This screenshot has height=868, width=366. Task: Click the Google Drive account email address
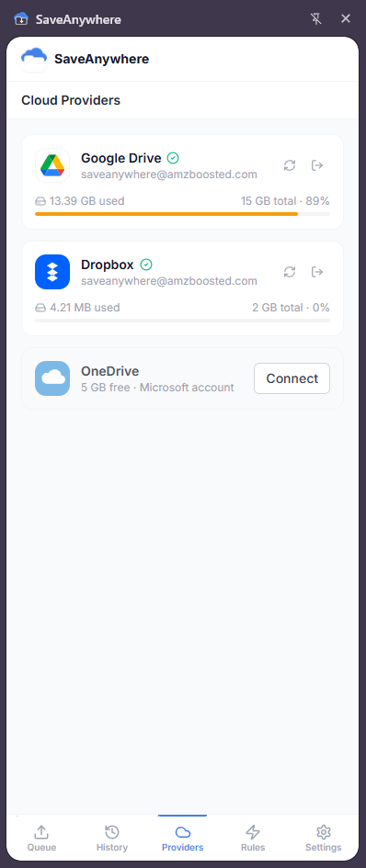(x=169, y=175)
